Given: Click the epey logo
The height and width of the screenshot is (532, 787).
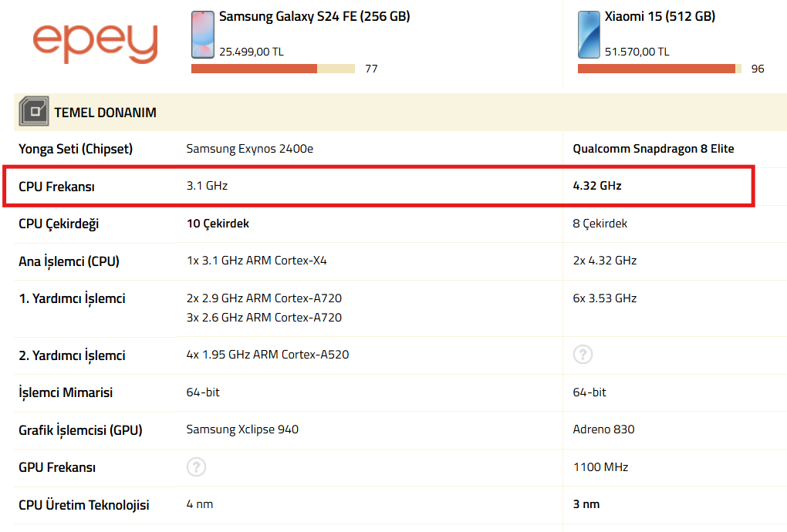Looking at the screenshot, I should pyautogui.click(x=96, y=44).
